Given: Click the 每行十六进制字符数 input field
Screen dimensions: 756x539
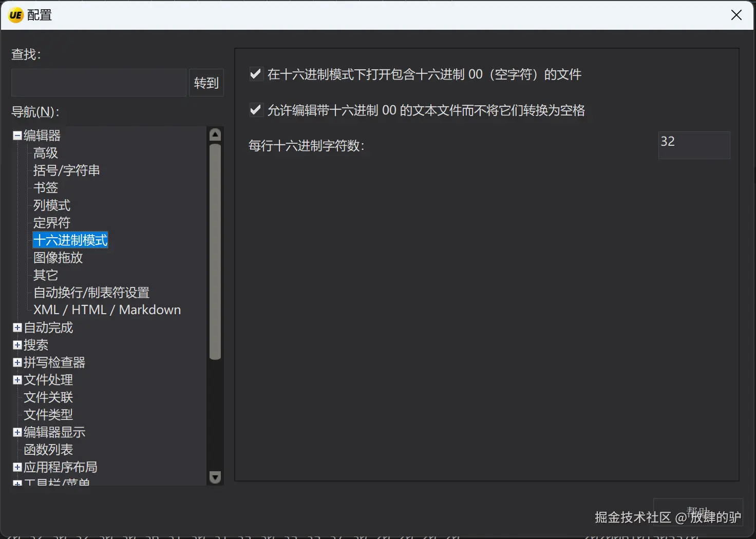Looking at the screenshot, I should 694,145.
